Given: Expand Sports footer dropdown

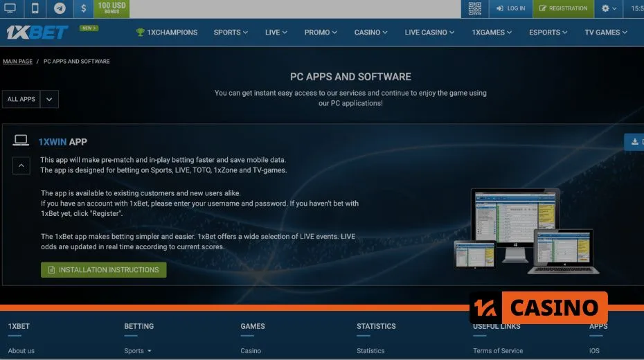Looking at the screenshot, I should pos(138,350).
